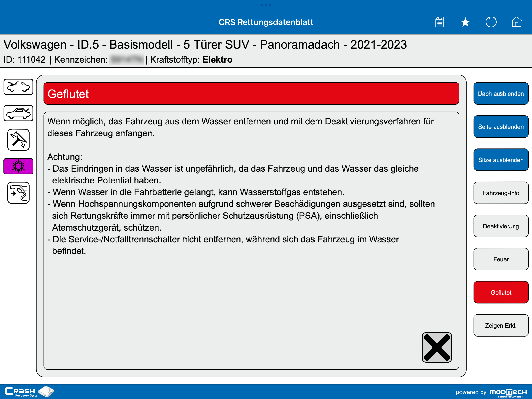Show the Feuer instructions
The width and height of the screenshot is (532, 399).
tap(501, 259)
